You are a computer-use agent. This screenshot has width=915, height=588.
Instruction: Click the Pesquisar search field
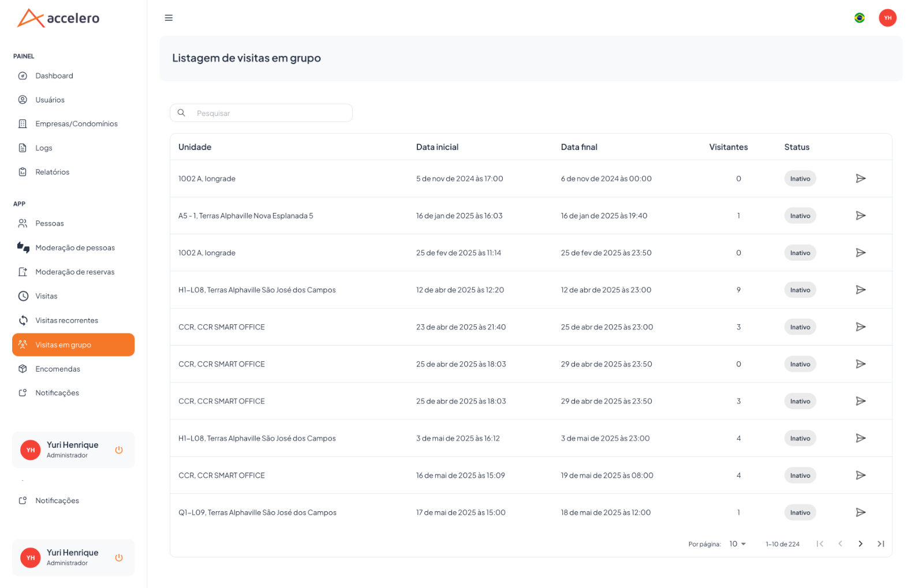(x=261, y=113)
